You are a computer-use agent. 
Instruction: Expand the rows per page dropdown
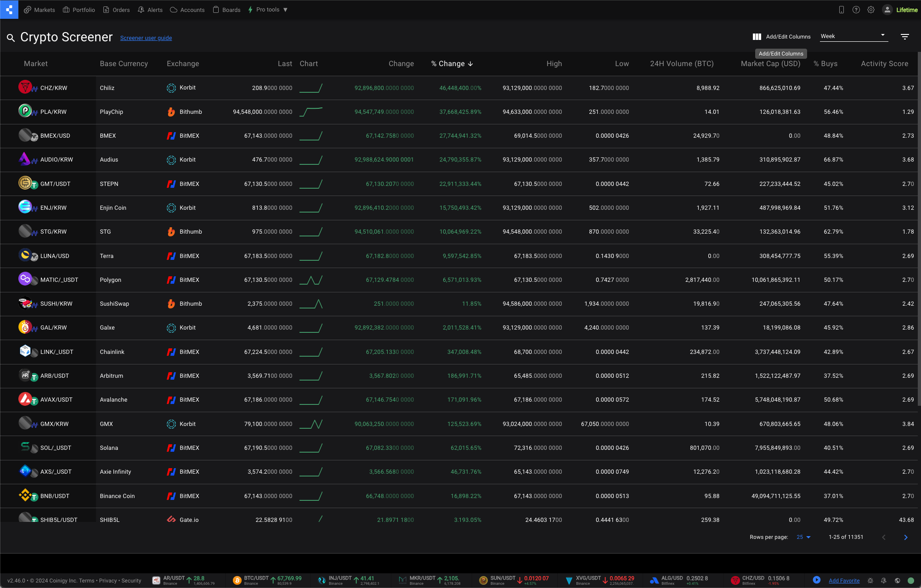803,537
